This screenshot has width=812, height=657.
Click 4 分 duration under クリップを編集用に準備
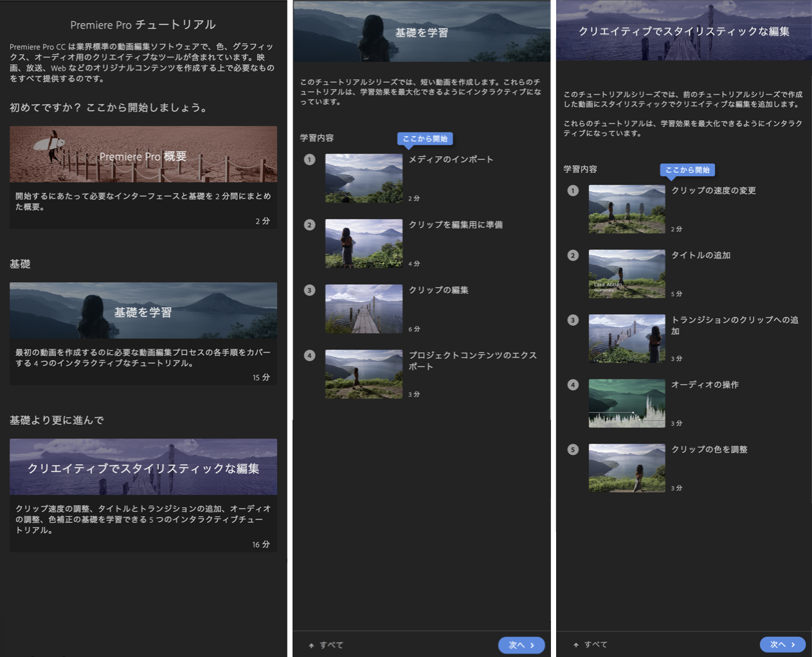point(414,264)
